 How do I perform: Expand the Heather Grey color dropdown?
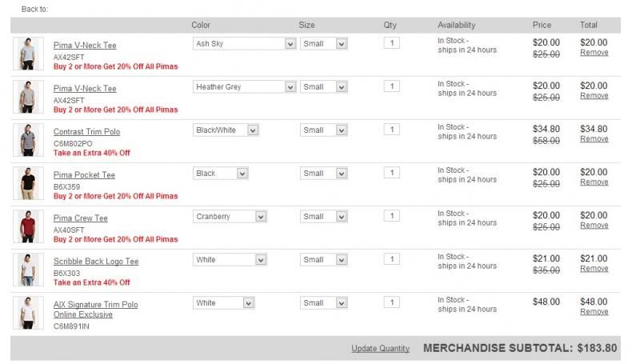[x=244, y=87]
